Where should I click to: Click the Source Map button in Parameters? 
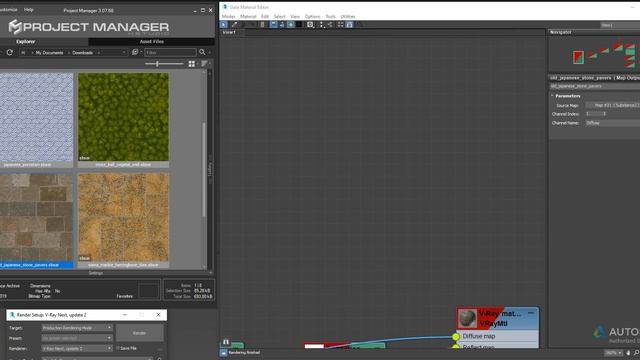click(612, 105)
